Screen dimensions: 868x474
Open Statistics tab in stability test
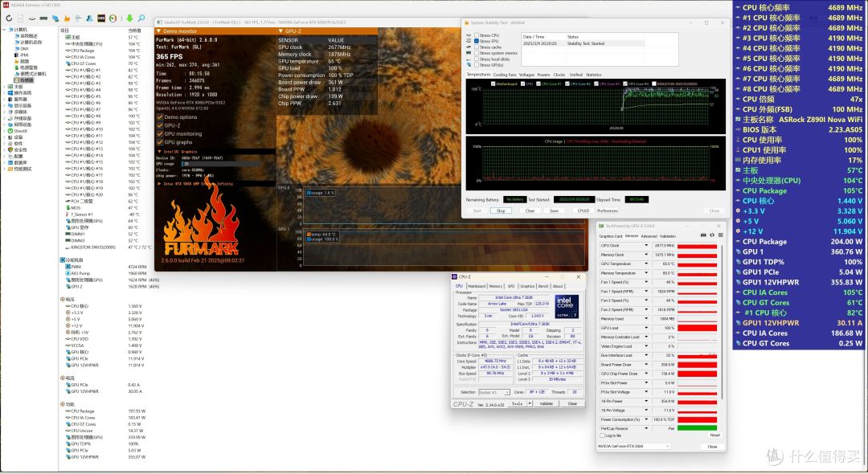click(593, 75)
